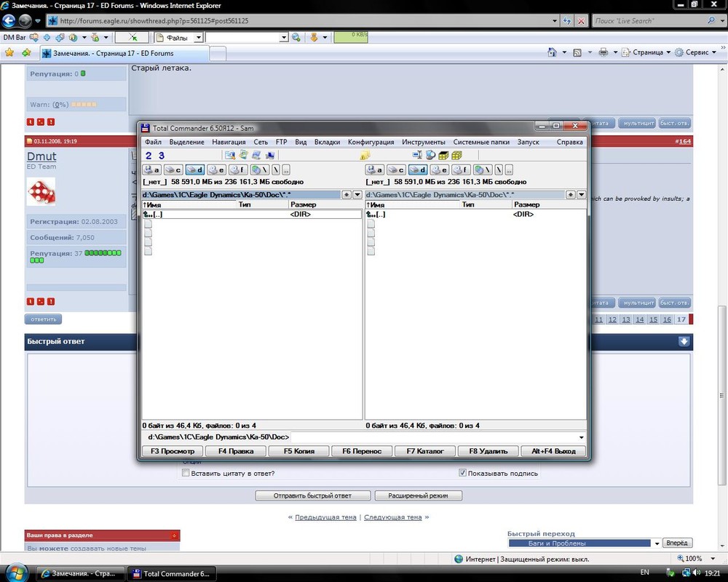Click the Total Commander toolbar monitor icon
The width and height of the screenshot is (728, 582).
point(270,156)
